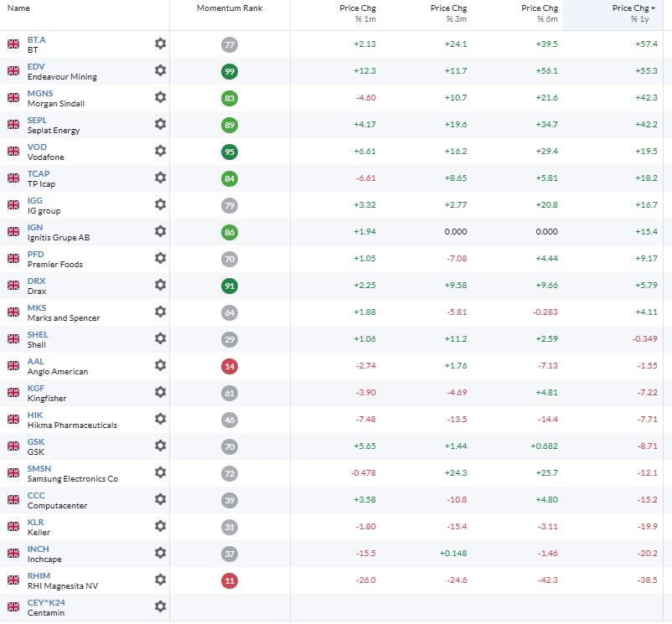The height and width of the screenshot is (624, 672).
Task: Open settings gear for Endeavour Mining row
Action: pos(160,70)
